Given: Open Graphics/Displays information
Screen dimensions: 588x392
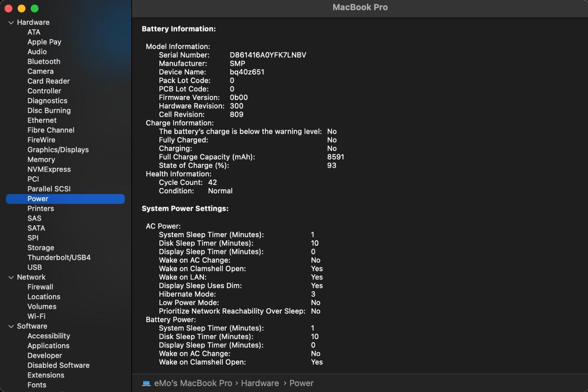Looking at the screenshot, I should 58,150.
